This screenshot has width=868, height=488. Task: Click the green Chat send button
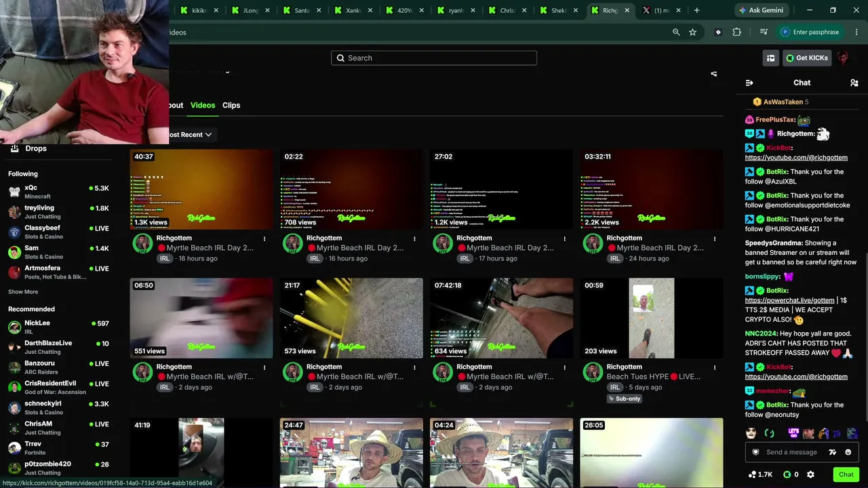(846, 474)
